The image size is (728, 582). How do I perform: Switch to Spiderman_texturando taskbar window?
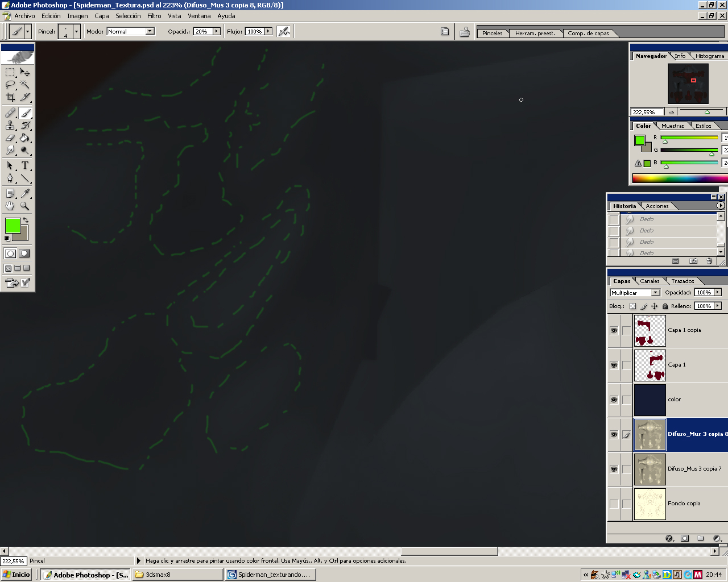(x=270, y=575)
